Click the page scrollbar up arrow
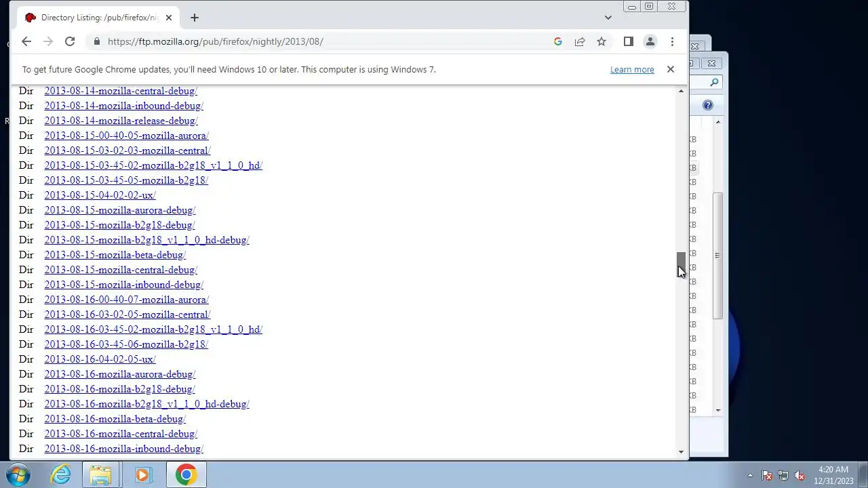 point(682,91)
